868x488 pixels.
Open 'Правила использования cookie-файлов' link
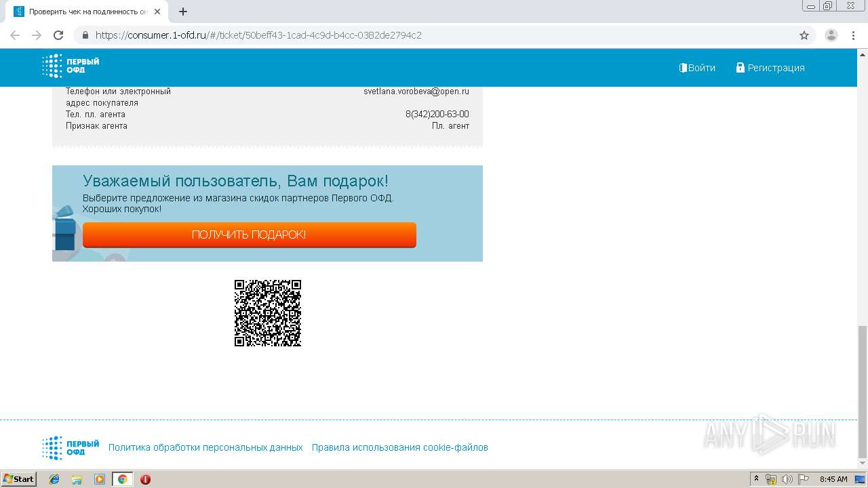(x=399, y=447)
